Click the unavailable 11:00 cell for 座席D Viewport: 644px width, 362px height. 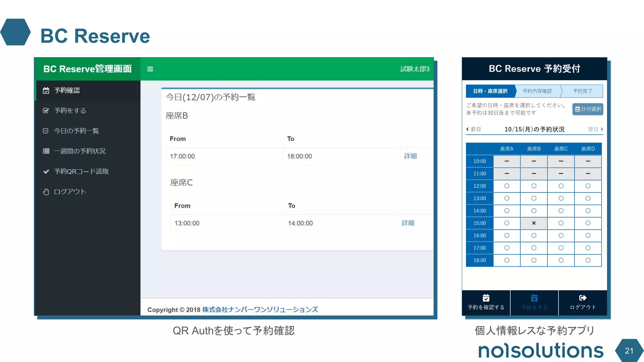pyautogui.click(x=588, y=173)
